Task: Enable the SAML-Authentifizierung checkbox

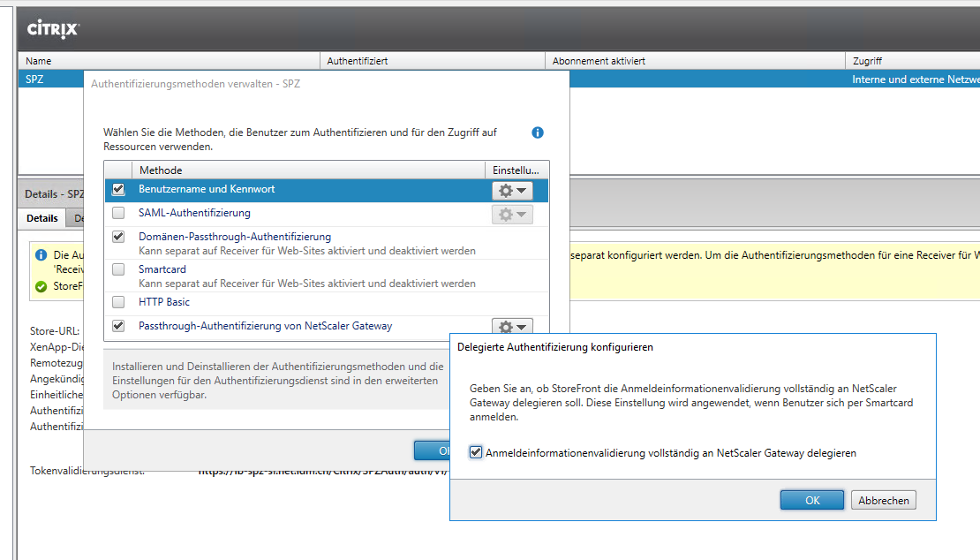Action: (117, 212)
